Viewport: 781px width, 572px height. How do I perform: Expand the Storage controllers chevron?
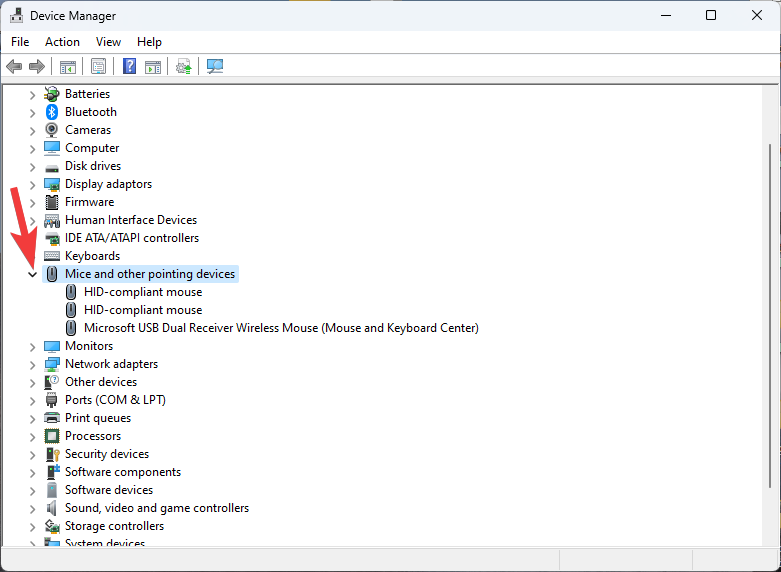32,527
